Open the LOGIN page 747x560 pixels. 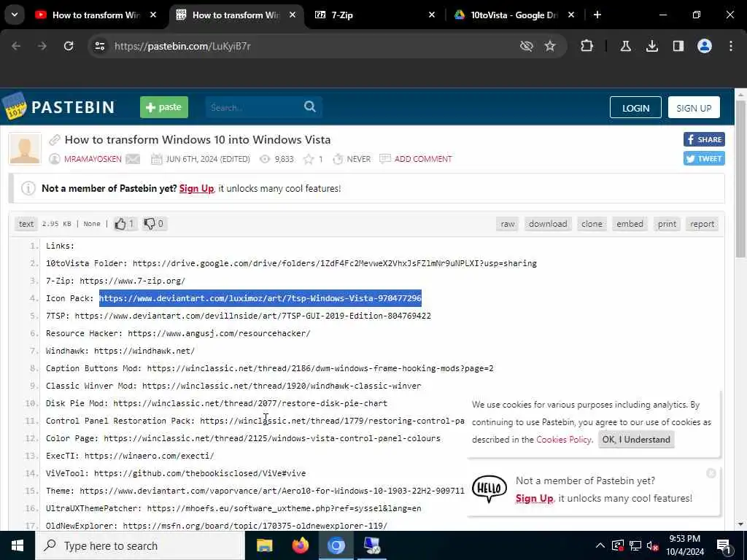pos(635,108)
